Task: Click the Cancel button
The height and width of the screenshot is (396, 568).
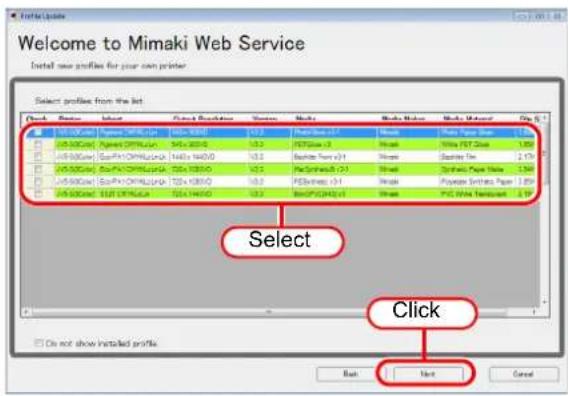Action: 523,374
